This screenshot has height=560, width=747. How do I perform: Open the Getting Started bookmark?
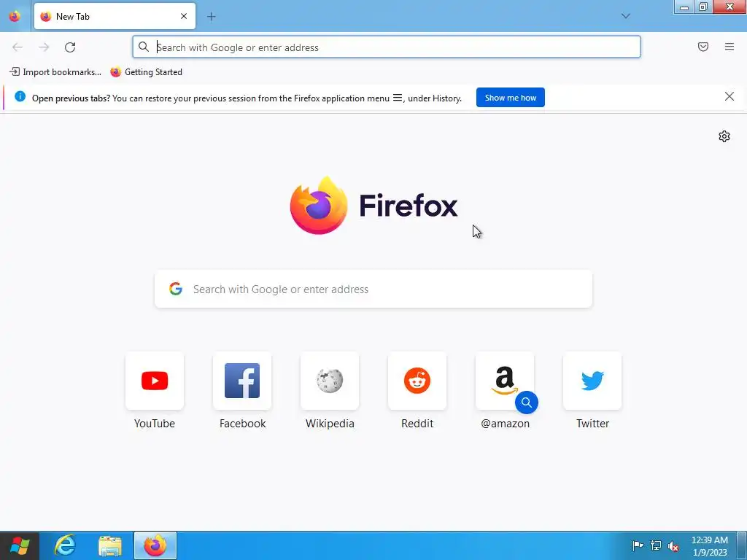coord(146,72)
